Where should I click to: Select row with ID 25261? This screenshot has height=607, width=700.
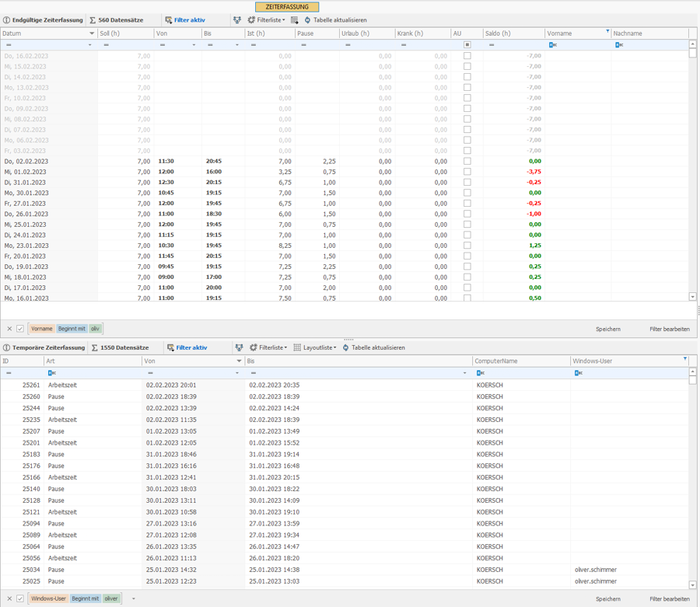[345, 385]
